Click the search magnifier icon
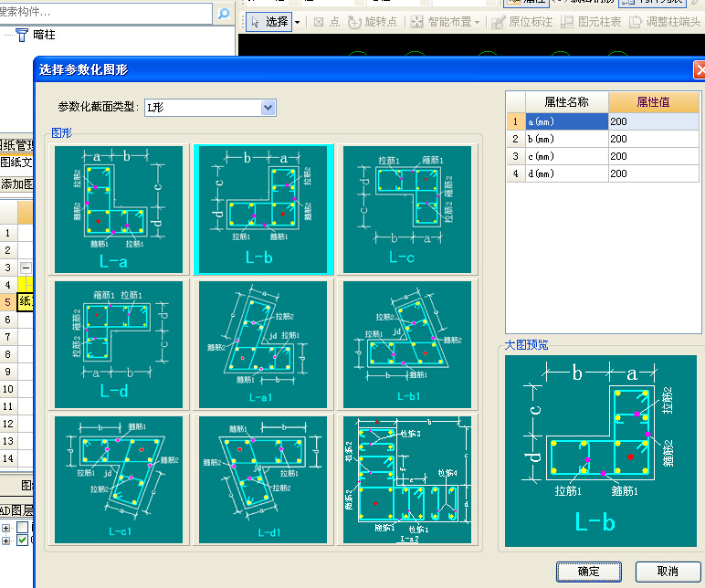Viewport: 705px width, 588px height. 224,14
